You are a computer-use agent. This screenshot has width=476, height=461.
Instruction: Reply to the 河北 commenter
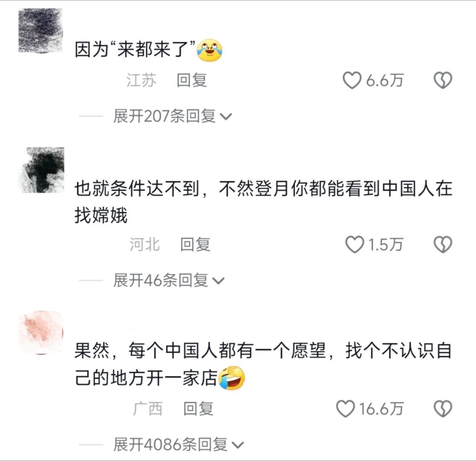click(195, 245)
